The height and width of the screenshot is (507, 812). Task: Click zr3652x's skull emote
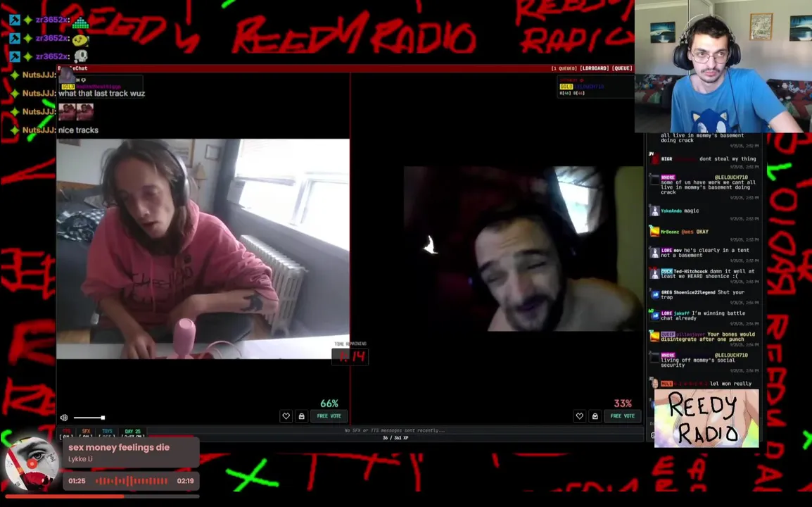[81, 56]
